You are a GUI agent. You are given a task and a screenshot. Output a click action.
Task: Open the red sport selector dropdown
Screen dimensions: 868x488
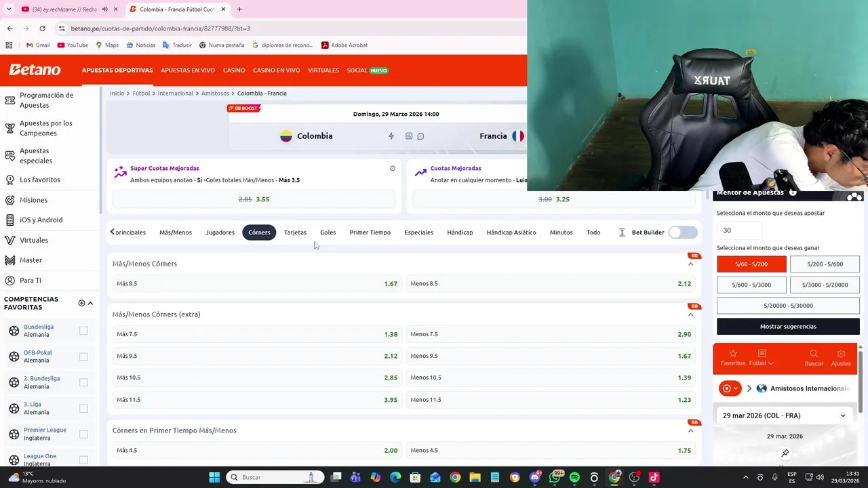coord(730,388)
